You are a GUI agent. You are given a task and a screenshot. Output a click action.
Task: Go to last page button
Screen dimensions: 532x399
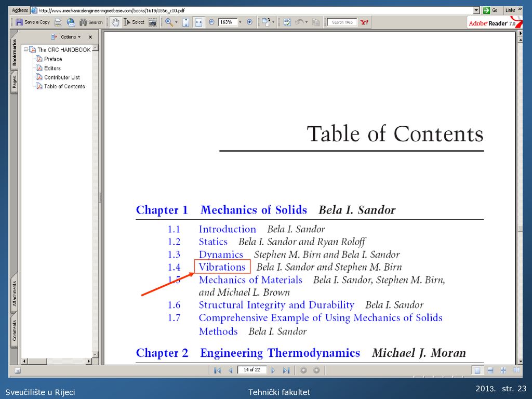[x=286, y=370]
